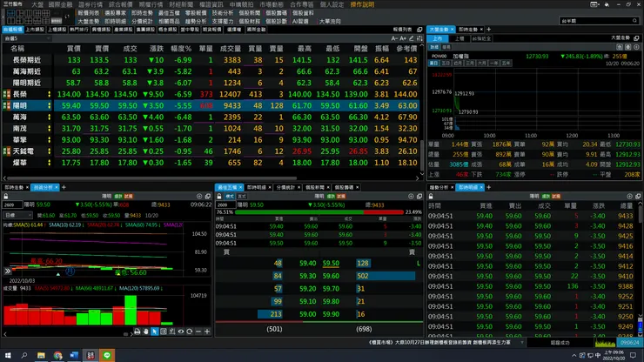The height and width of the screenshot is (362, 644).
Task: Add new tab in bottom-left panel
Action: [64, 187]
